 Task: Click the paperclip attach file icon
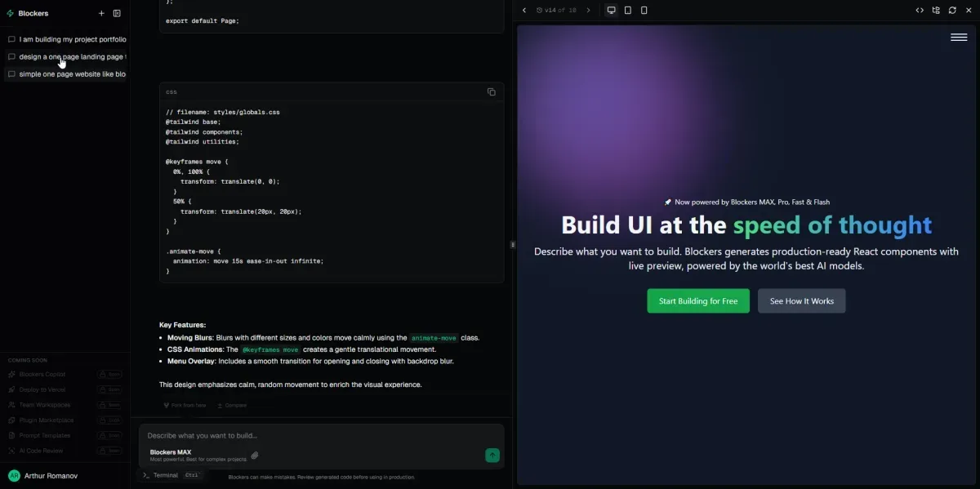(255, 456)
